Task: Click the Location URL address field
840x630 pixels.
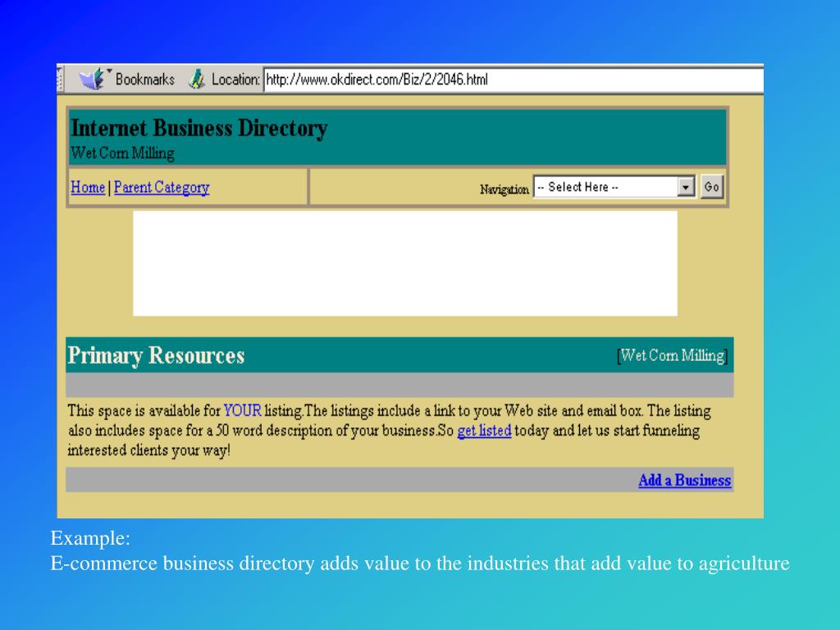Action: pyautogui.click(x=514, y=80)
